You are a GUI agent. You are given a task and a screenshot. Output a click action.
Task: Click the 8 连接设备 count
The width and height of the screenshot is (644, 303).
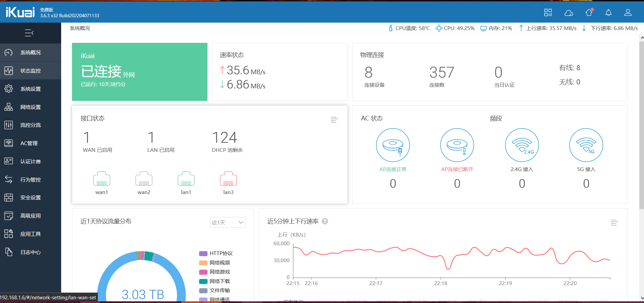(x=369, y=73)
